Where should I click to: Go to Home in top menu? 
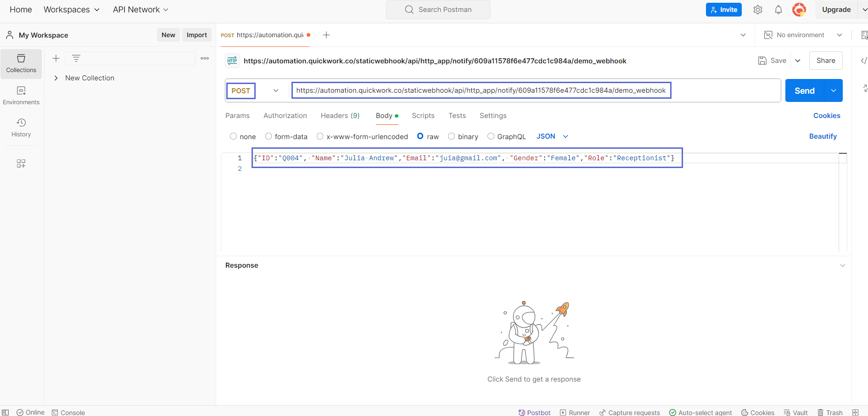click(21, 10)
